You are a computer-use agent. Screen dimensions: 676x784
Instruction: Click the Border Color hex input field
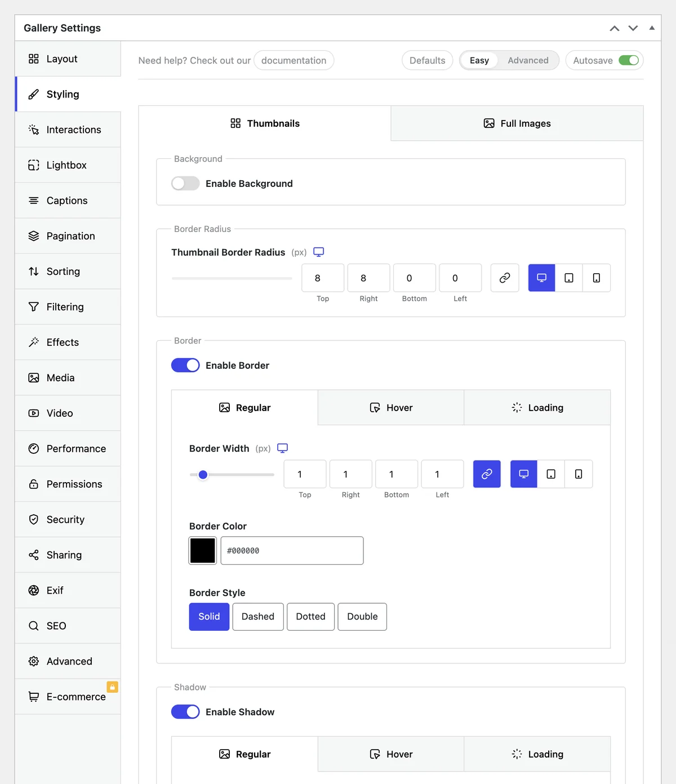click(292, 550)
